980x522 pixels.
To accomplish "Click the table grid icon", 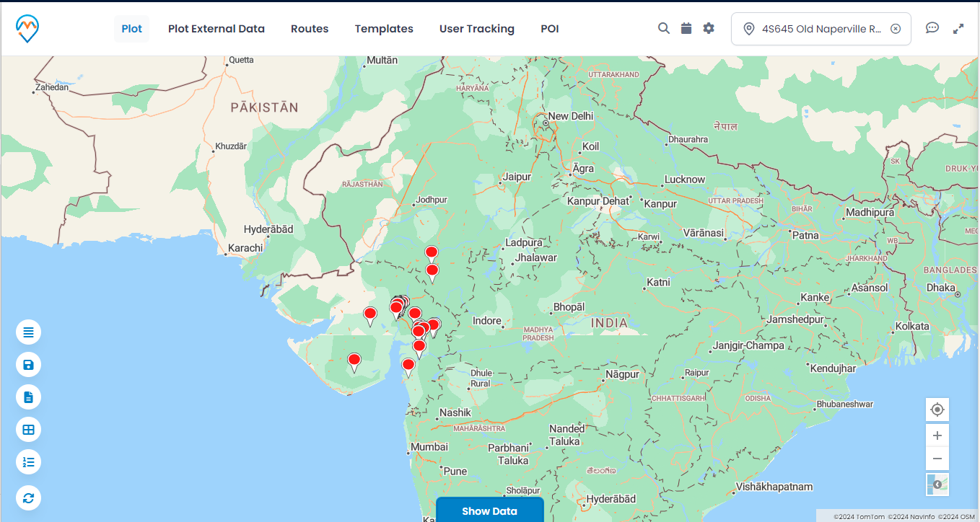I will tap(28, 430).
